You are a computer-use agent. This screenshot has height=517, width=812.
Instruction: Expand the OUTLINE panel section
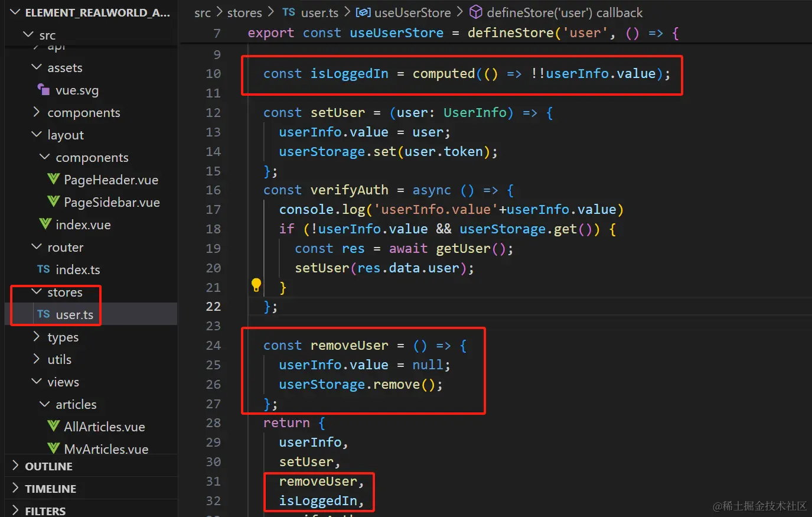[x=15, y=466]
